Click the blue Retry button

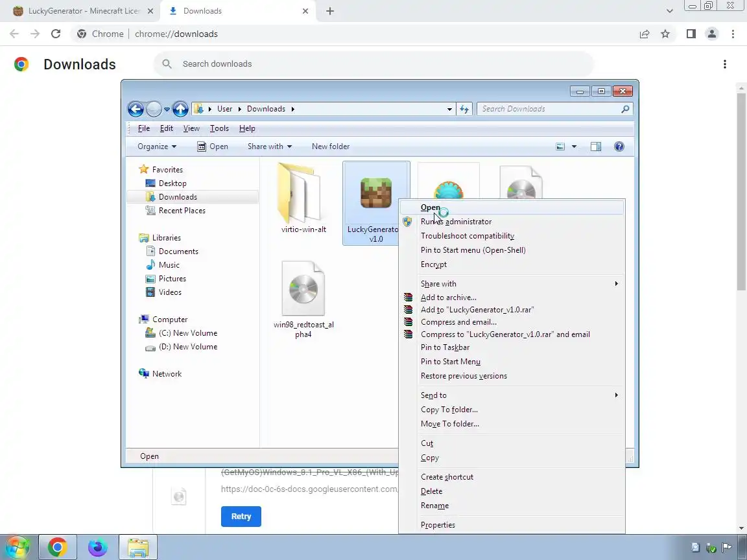[x=241, y=517]
